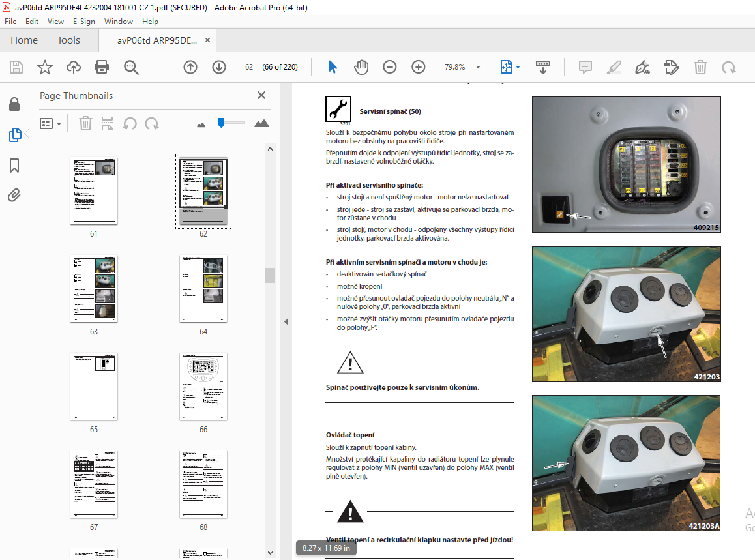Zoom out with minus button

(x=389, y=67)
